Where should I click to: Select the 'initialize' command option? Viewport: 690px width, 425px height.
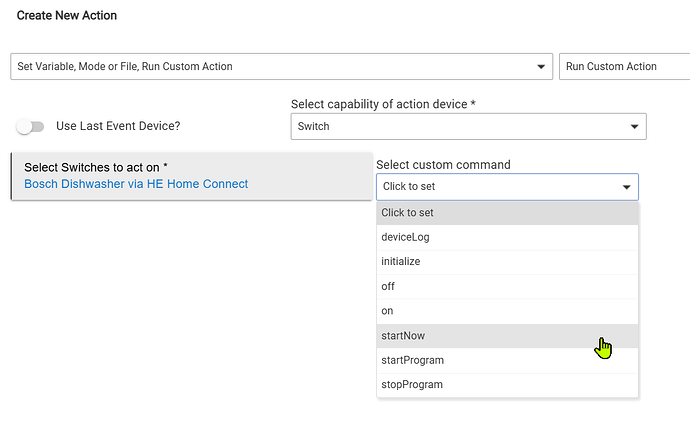506,262
